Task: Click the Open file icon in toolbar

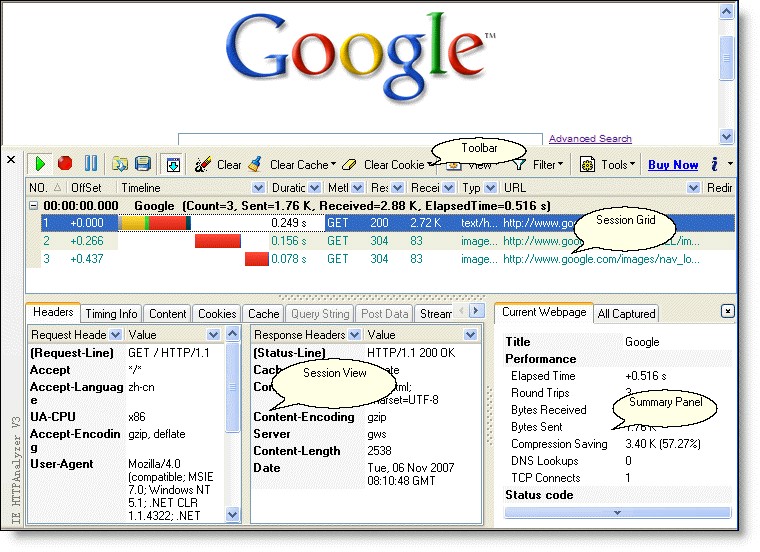Action: [x=120, y=164]
